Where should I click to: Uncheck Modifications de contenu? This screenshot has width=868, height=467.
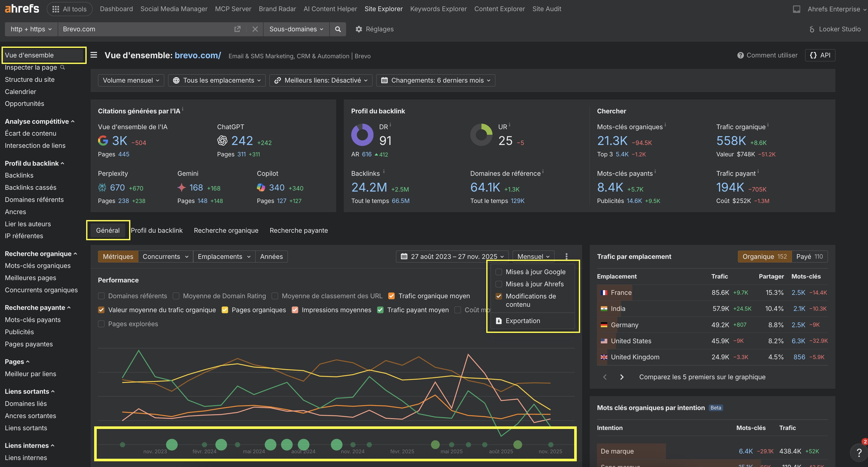click(499, 296)
